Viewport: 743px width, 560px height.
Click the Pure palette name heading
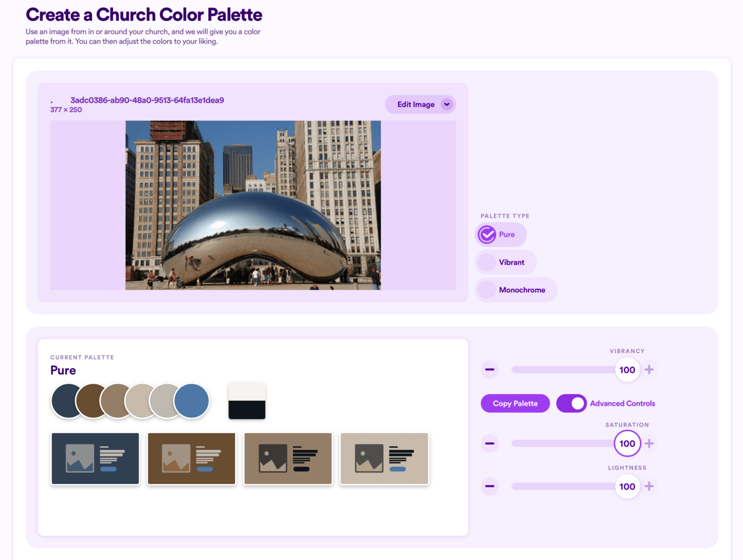63,370
